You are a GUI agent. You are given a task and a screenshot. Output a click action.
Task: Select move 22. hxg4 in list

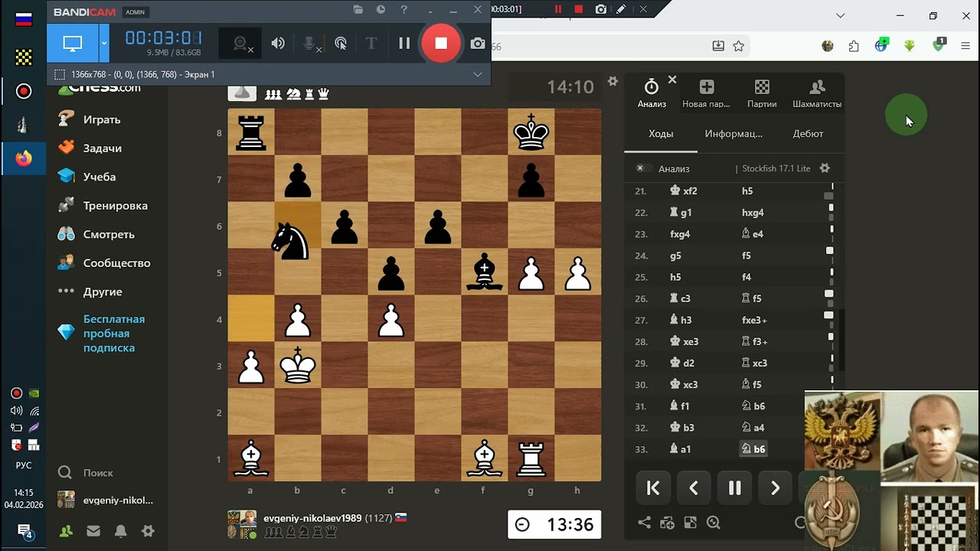pyautogui.click(x=753, y=213)
